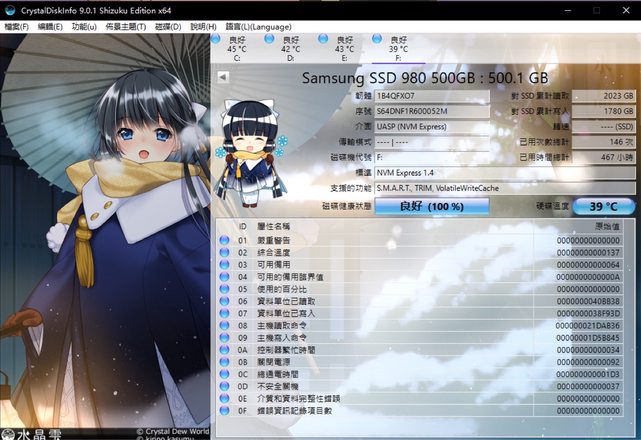Click the 39 °C temperature button
The height and width of the screenshot is (440, 641).
(x=610, y=206)
